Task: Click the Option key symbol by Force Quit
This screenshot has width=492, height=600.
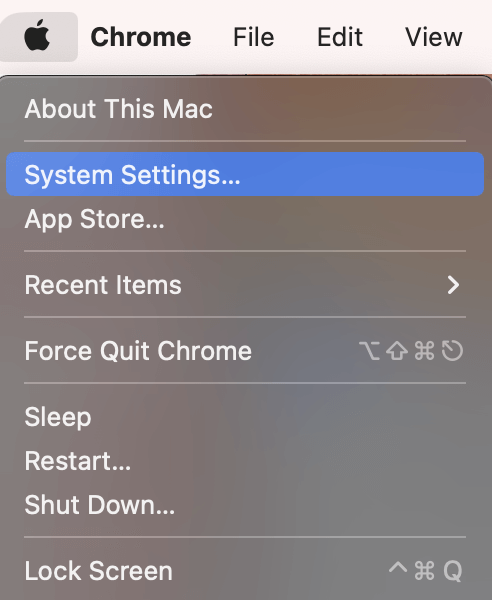Action: tap(369, 351)
